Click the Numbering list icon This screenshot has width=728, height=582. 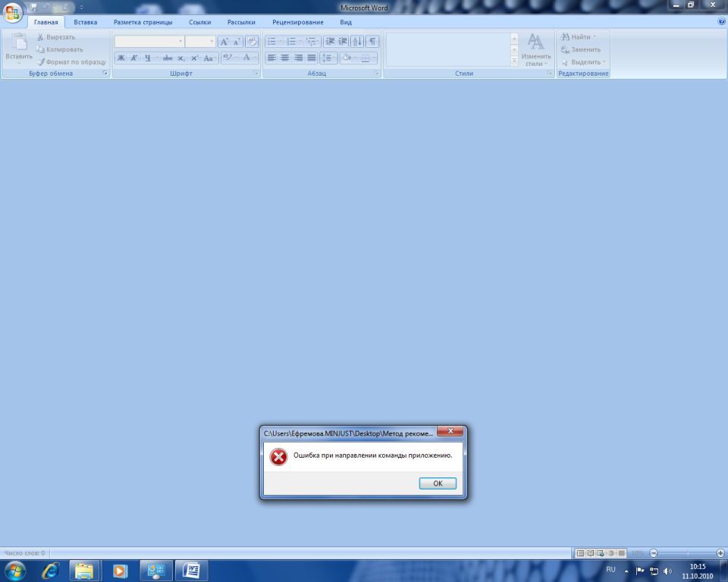291,42
